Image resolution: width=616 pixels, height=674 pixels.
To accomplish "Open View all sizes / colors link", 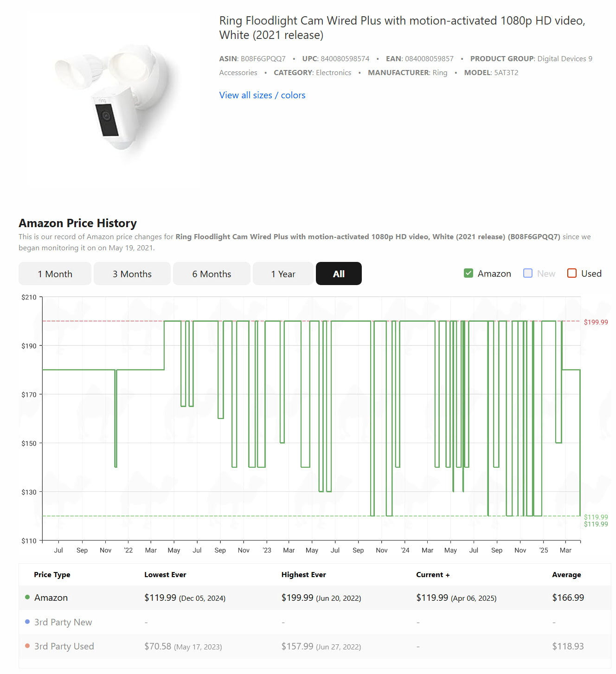I will (x=262, y=95).
